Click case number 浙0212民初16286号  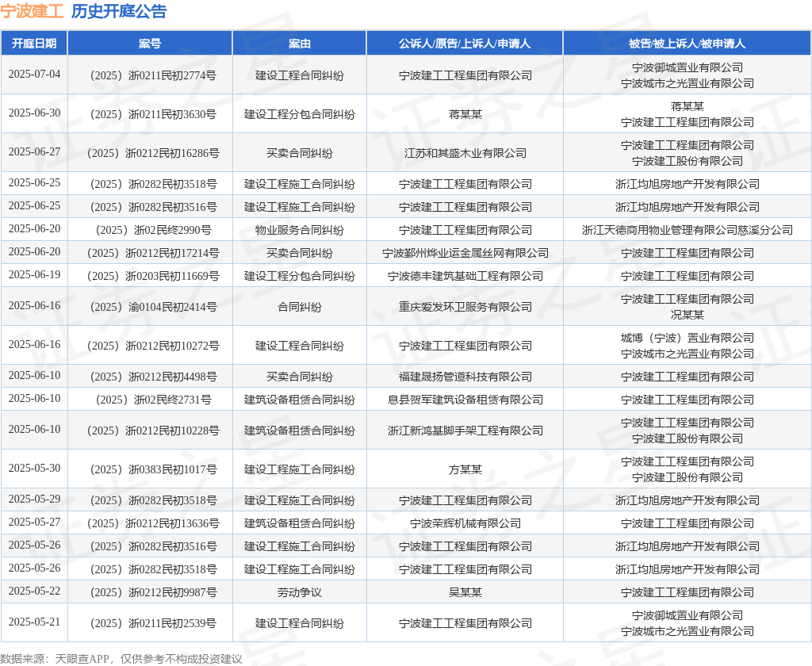[x=153, y=153]
